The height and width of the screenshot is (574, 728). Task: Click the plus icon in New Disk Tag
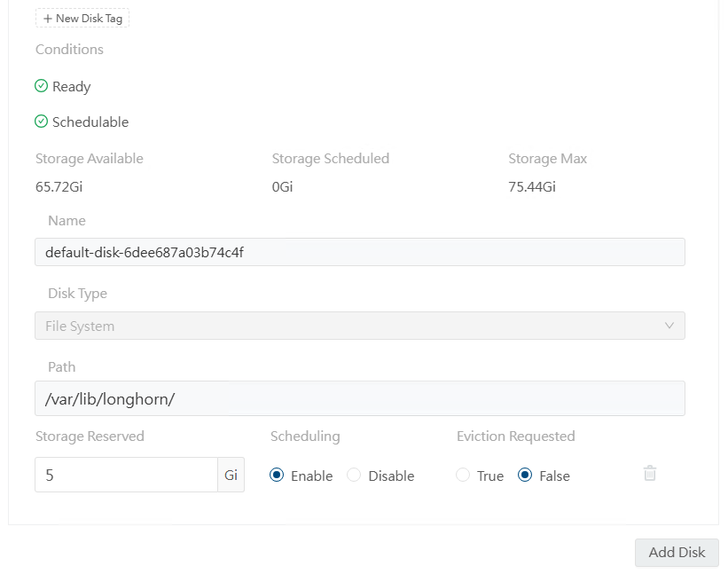pyautogui.click(x=47, y=19)
